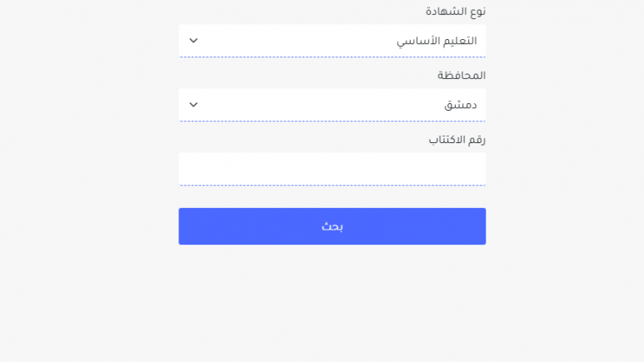
Task: Click the رقم الاكتتاب label
Action: [457, 140]
